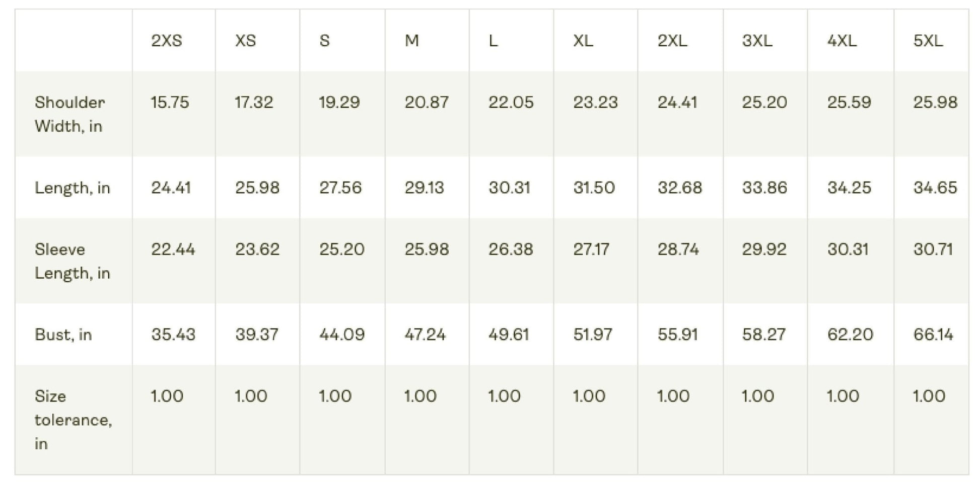Select shoulder width 22.05 under L
Image resolution: width=980 pixels, height=487 pixels.
511,103
